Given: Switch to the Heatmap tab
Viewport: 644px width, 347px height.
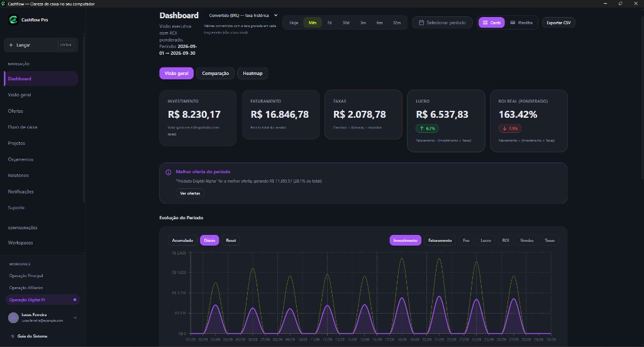Looking at the screenshot, I should 253,73.
